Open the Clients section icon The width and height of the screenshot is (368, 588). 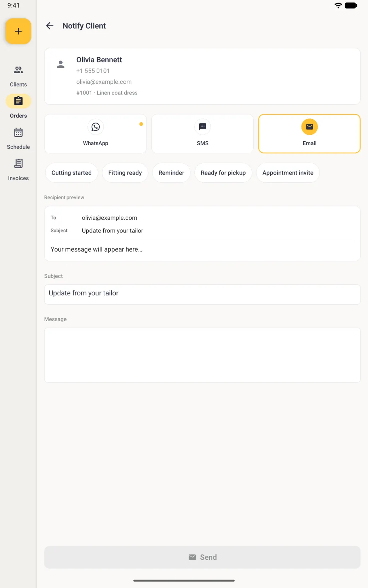click(18, 70)
